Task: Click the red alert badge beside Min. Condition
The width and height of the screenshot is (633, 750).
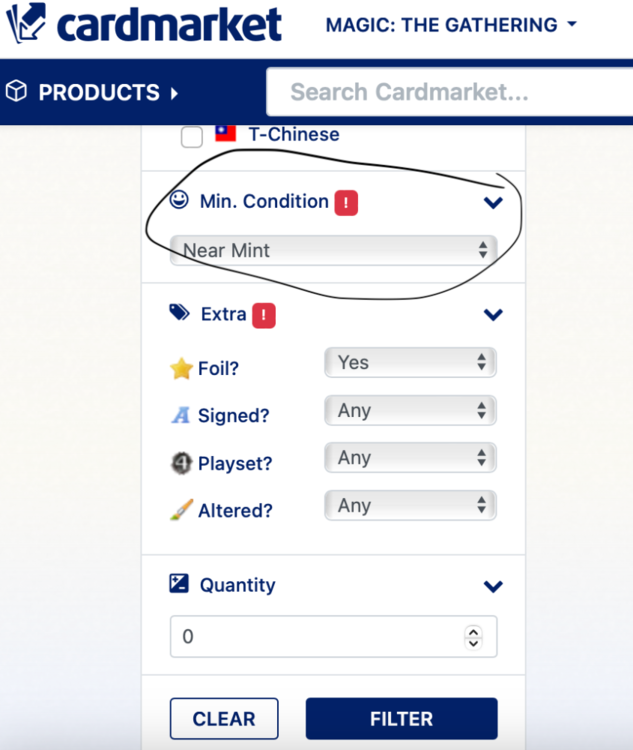Action: tap(346, 202)
